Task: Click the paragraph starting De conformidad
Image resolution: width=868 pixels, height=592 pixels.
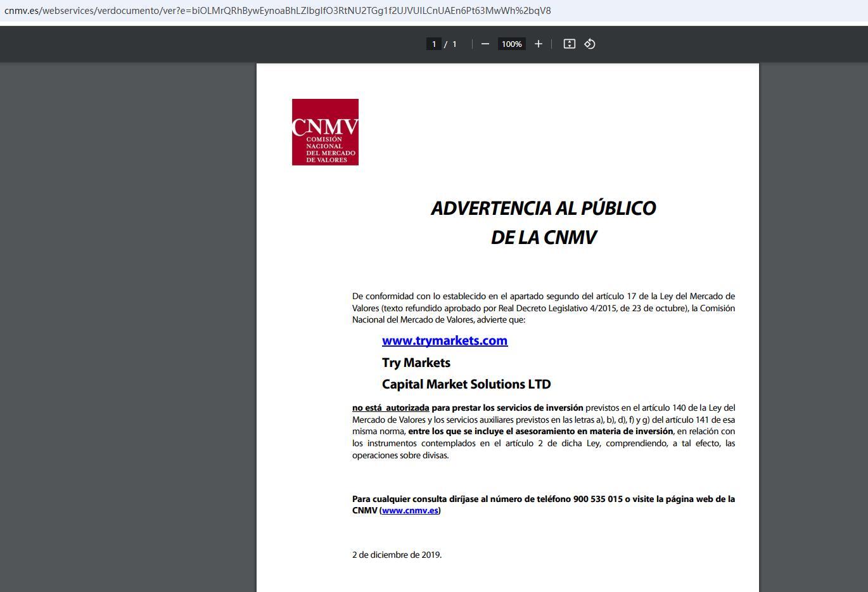Action: pos(543,307)
